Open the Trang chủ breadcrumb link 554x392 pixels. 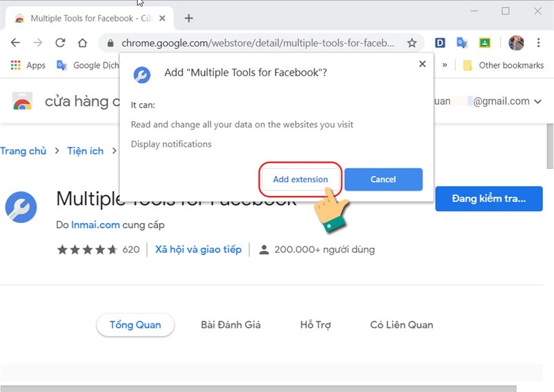tap(24, 151)
